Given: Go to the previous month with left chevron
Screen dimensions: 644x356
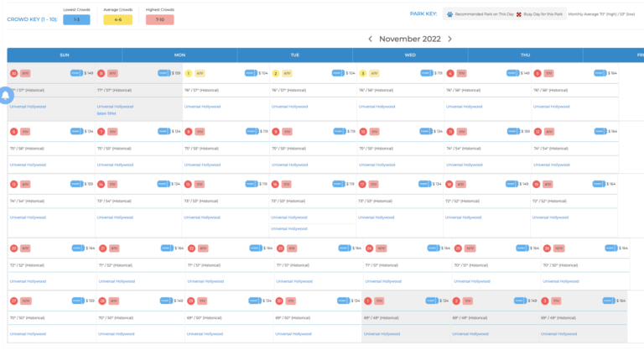Looking at the screenshot, I should pos(370,39).
